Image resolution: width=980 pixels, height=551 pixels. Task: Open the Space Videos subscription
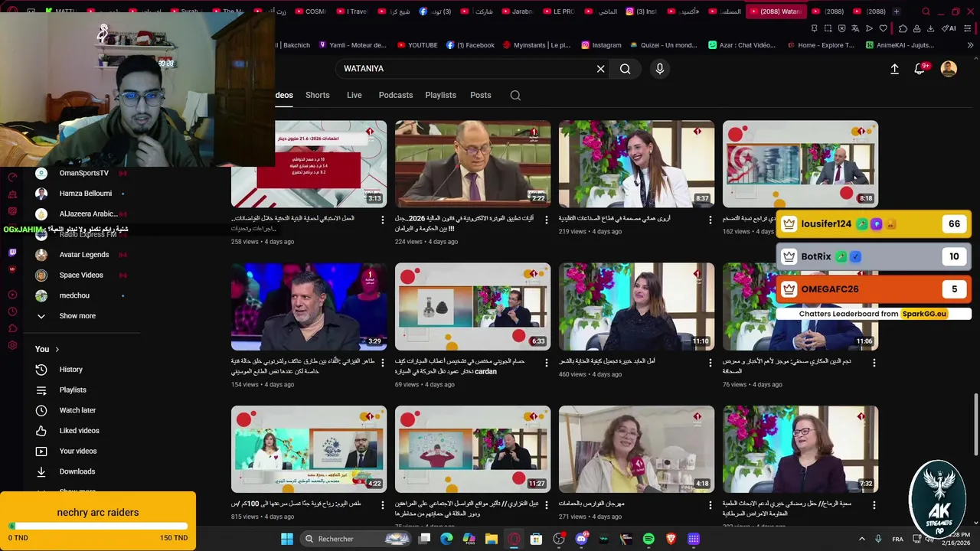coord(80,275)
